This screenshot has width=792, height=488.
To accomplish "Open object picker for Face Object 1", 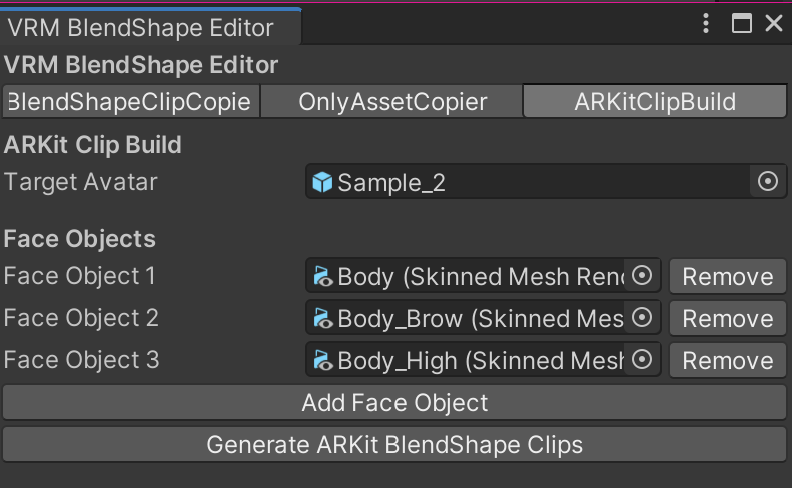I will pyautogui.click(x=642, y=276).
